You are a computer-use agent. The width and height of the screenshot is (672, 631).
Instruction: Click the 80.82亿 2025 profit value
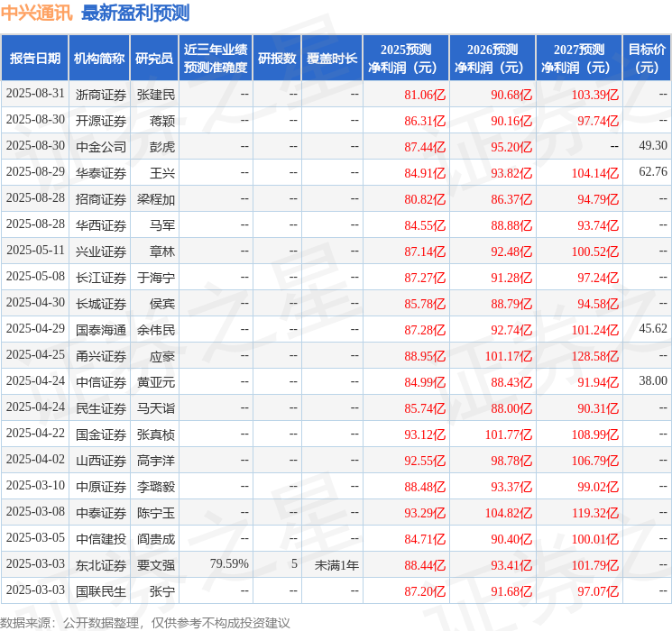point(425,199)
